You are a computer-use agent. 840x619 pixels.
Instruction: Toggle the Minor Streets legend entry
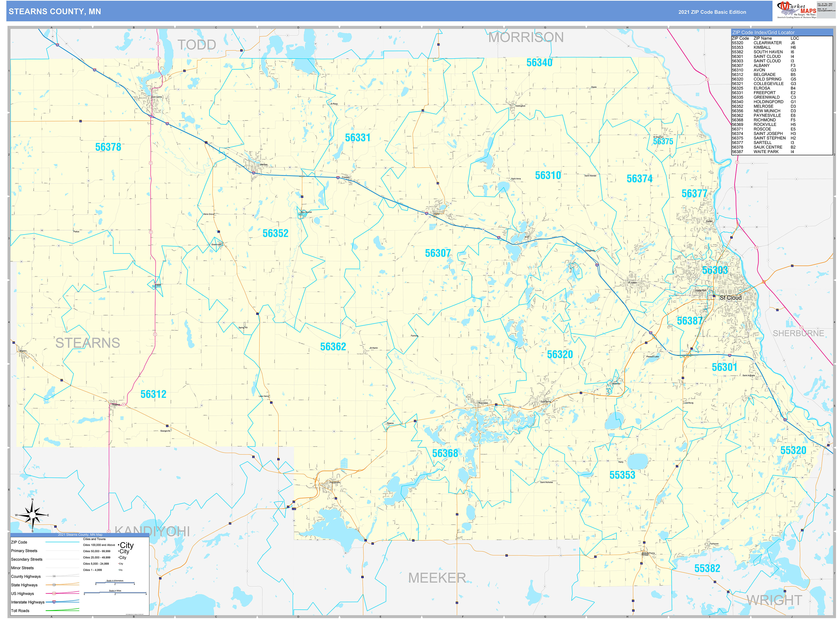click(23, 568)
